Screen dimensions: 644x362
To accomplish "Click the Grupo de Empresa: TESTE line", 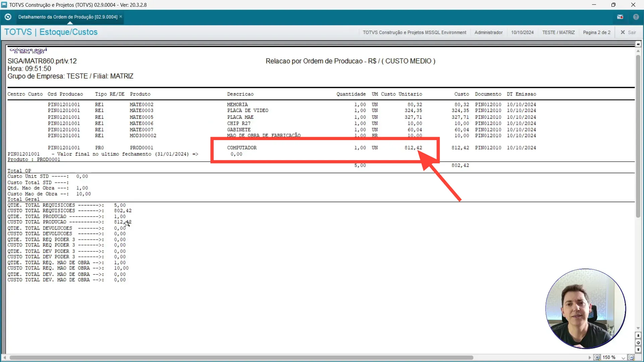I will (70, 76).
